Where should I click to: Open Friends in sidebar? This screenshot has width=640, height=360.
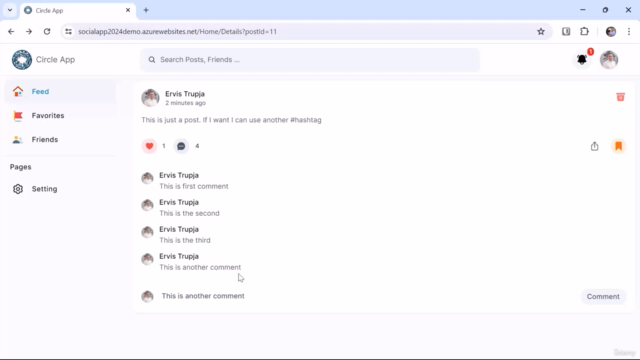click(x=60, y=140)
